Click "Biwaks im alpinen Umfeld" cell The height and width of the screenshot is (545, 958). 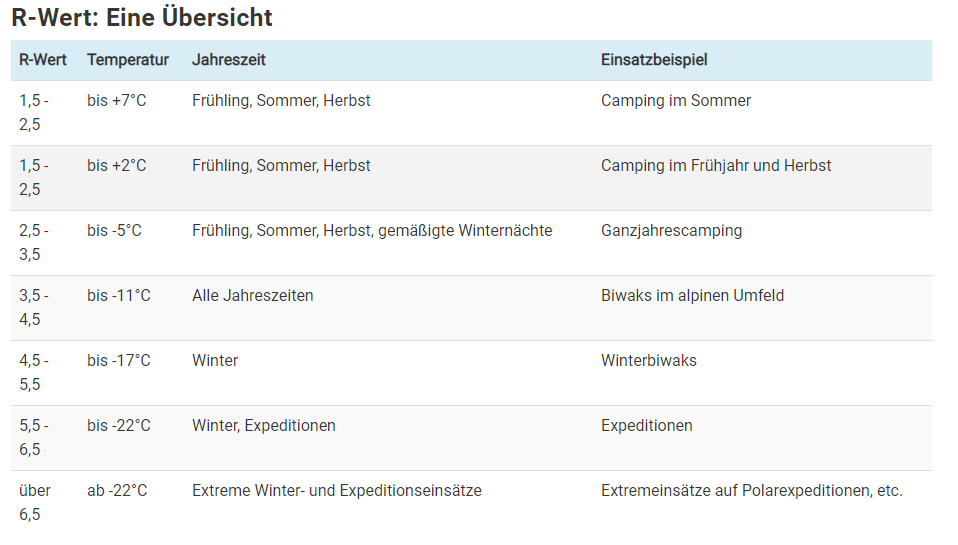tap(693, 296)
